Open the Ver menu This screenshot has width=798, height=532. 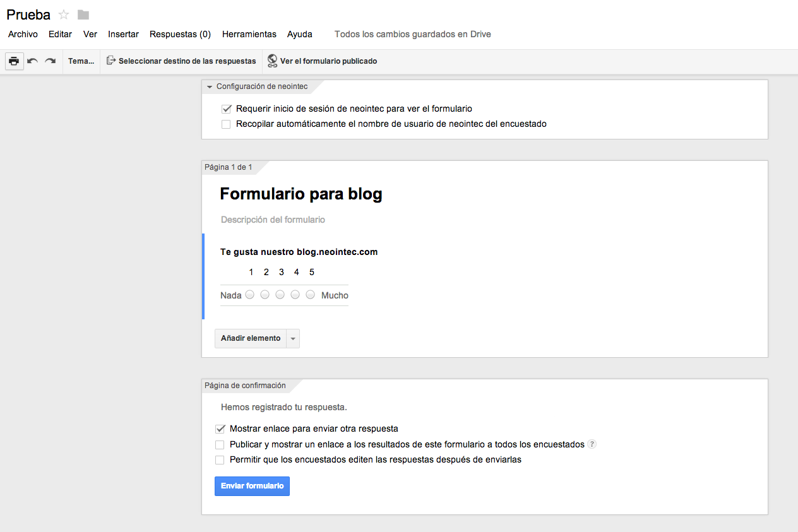click(90, 34)
